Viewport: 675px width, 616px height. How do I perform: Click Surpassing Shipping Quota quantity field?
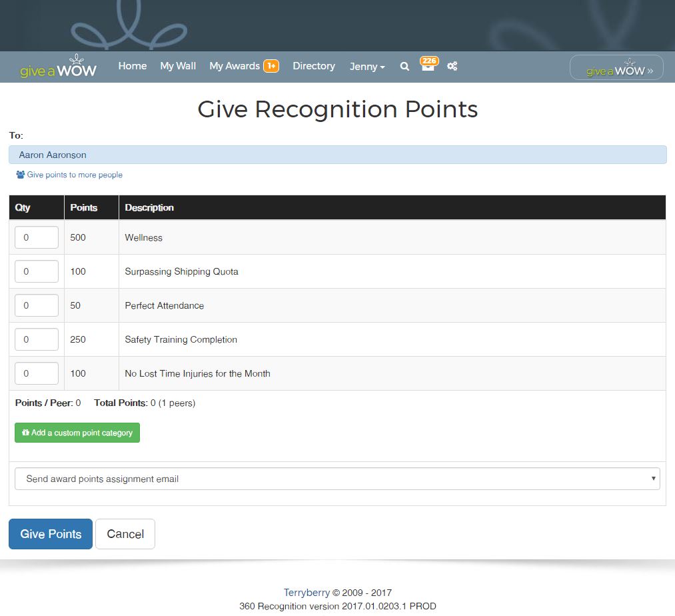pos(37,271)
